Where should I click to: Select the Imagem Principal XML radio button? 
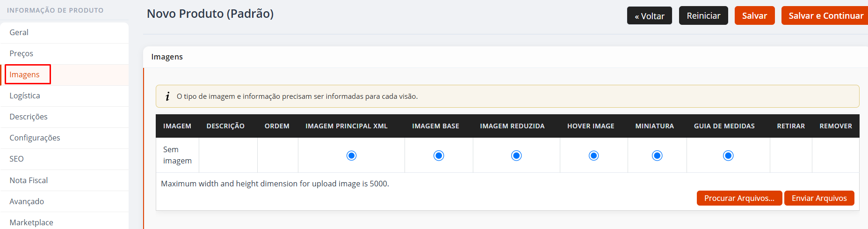pos(351,155)
